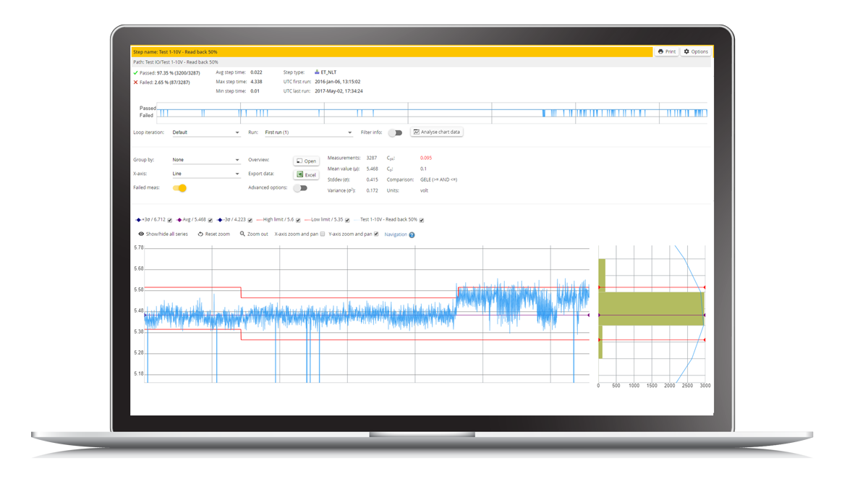The image size is (868, 487).
Task: Open the X-axis type dropdown
Action: pyautogui.click(x=206, y=174)
